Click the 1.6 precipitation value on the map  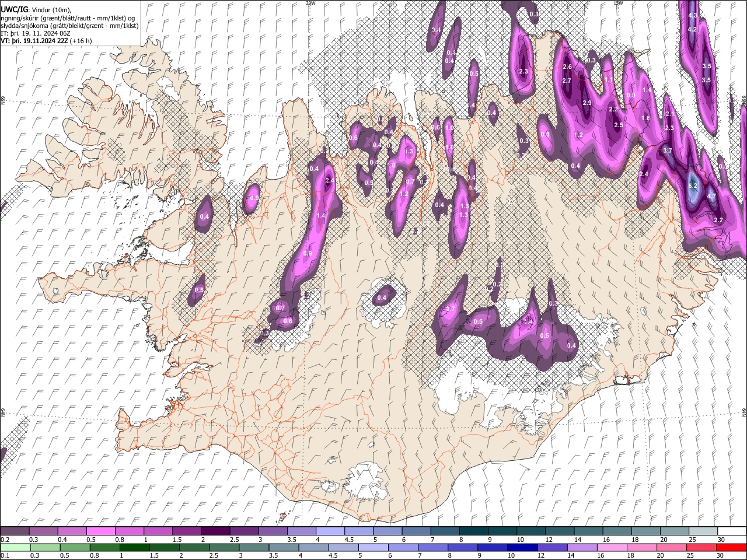click(x=645, y=118)
